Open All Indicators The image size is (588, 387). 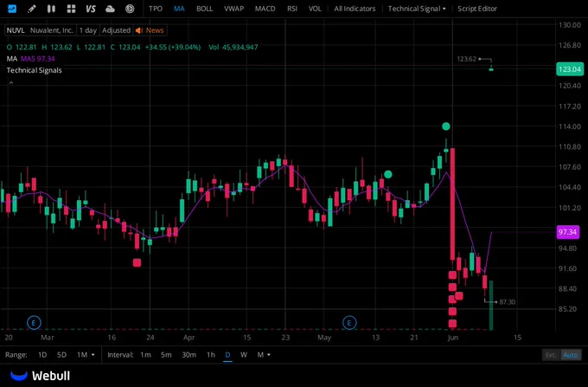[x=355, y=9]
